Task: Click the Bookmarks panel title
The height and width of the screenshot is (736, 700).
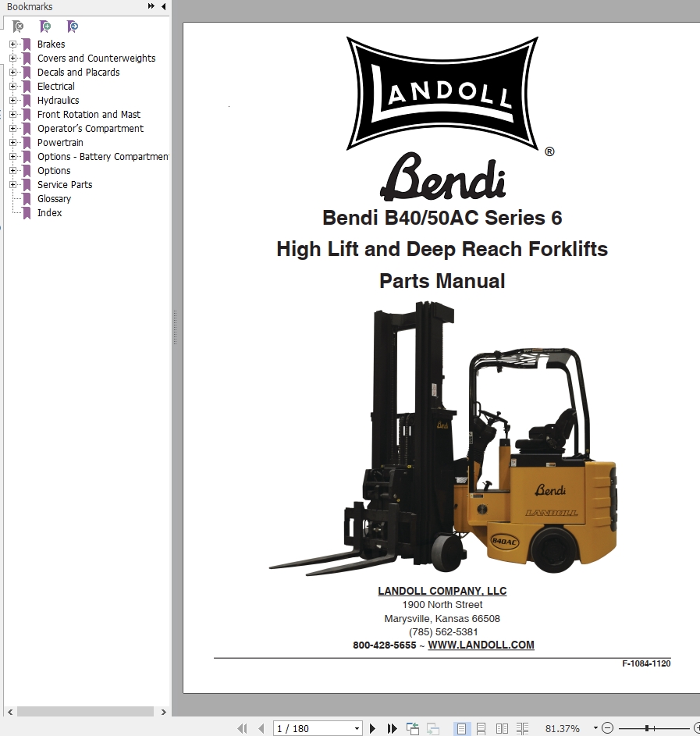Action: (x=30, y=6)
